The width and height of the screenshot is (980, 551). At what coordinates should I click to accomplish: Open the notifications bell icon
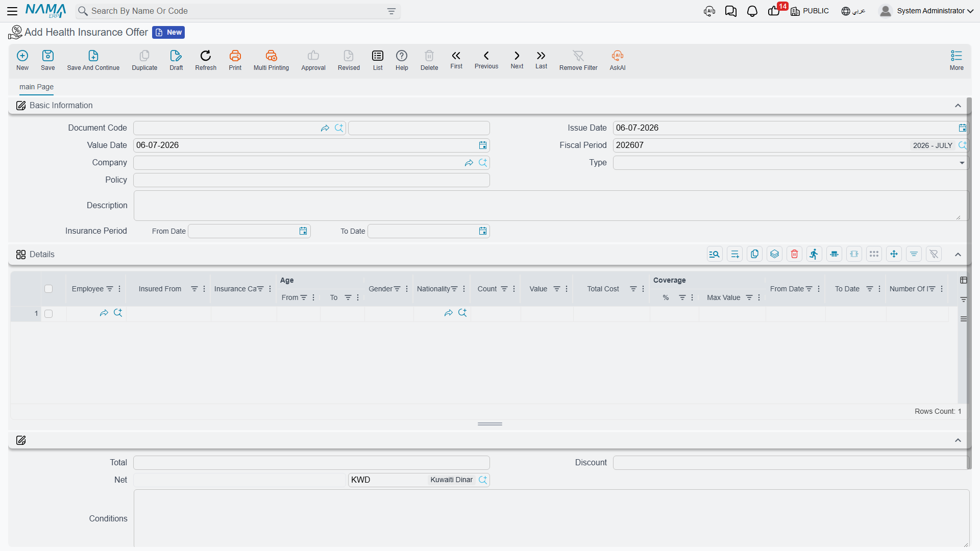tap(752, 11)
